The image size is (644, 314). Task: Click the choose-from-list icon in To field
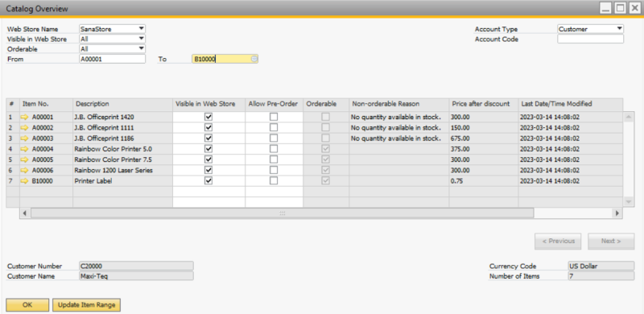tap(254, 60)
